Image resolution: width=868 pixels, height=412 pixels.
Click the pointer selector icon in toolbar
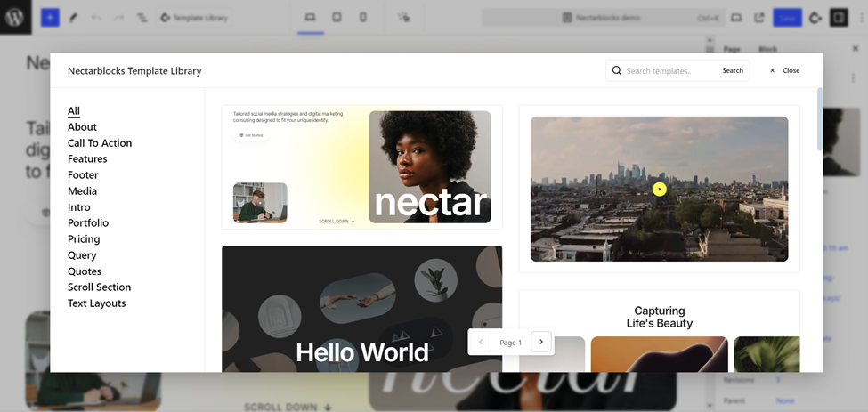point(403,18)
